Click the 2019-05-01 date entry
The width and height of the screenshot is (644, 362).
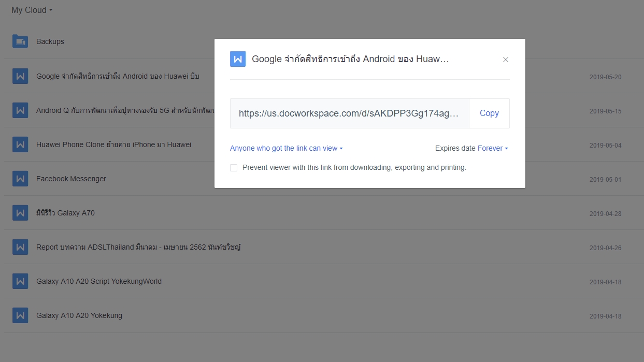pyautogui.click(x=605, y=180)
